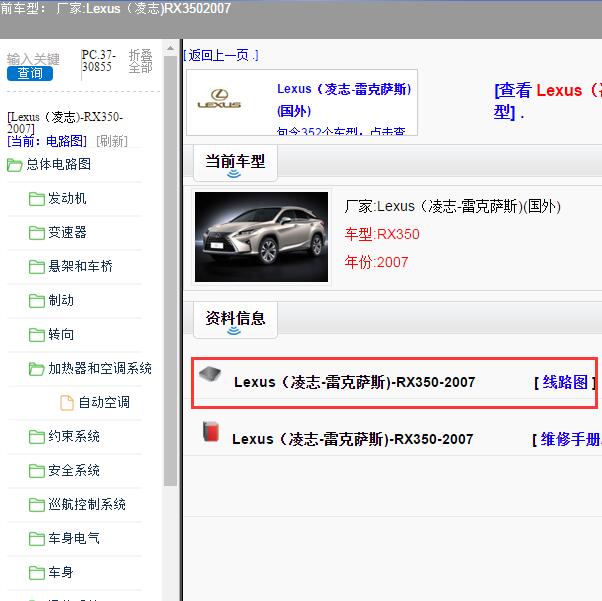
Task: Click the blue 查询 search button
Action: coord(30,73)
